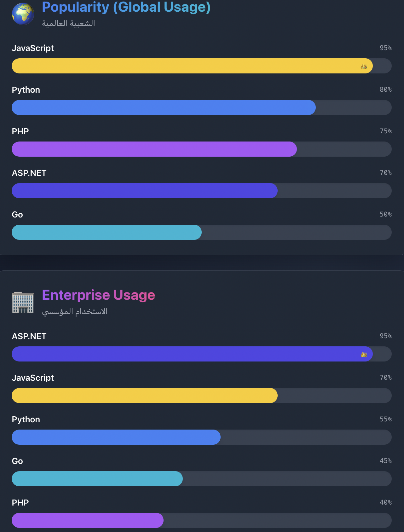
Task: Click the ASP.NET label under Enterprise Usage
Action: [29, 336]
